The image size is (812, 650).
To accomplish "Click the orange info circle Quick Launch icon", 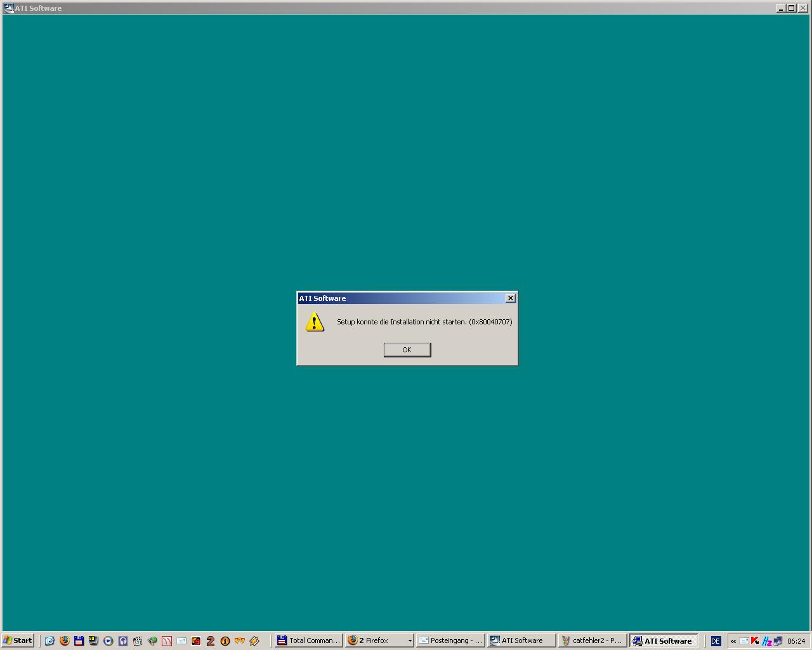I will click(x=225, y=641).
